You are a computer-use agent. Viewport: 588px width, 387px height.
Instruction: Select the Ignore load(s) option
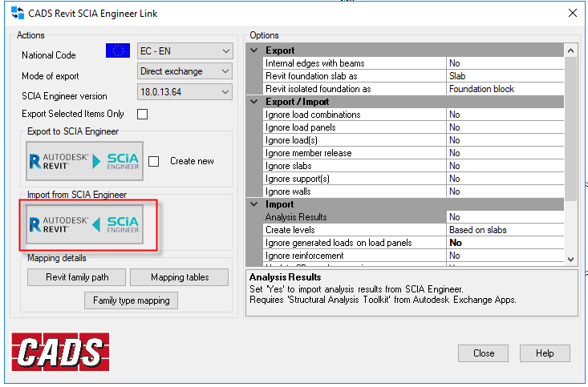414,140
